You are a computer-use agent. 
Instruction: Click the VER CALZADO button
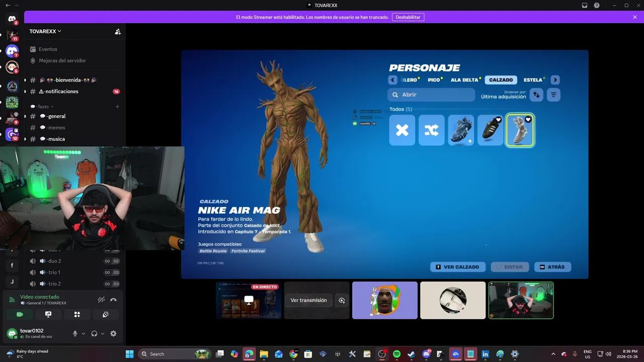pyautogui.click(x=458, y=267)
